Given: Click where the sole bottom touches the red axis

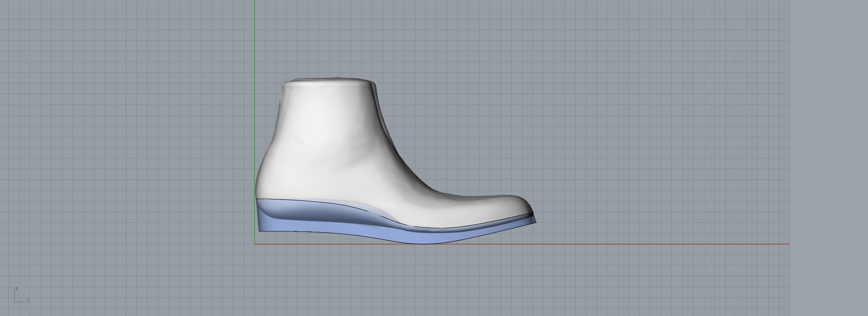Looking at the screenshot, I should pos(424,243).
